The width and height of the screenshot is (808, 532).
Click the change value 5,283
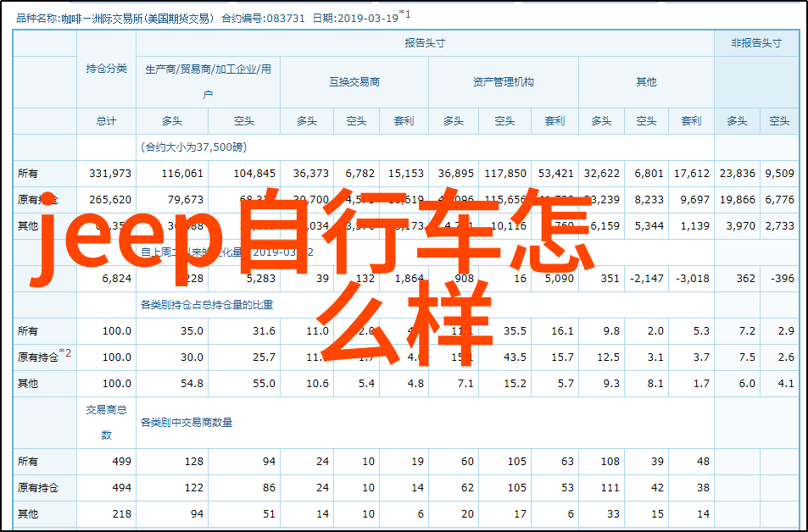(261, 279)
